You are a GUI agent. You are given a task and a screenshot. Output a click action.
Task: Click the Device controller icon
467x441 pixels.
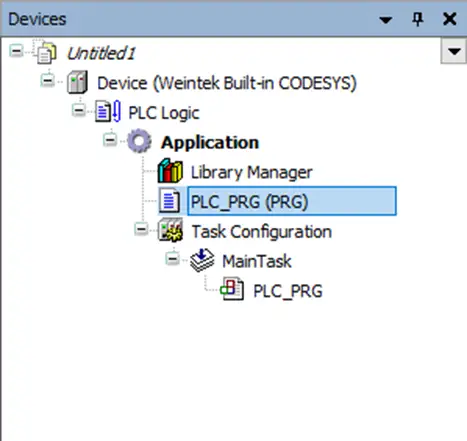tap(77, 82)
